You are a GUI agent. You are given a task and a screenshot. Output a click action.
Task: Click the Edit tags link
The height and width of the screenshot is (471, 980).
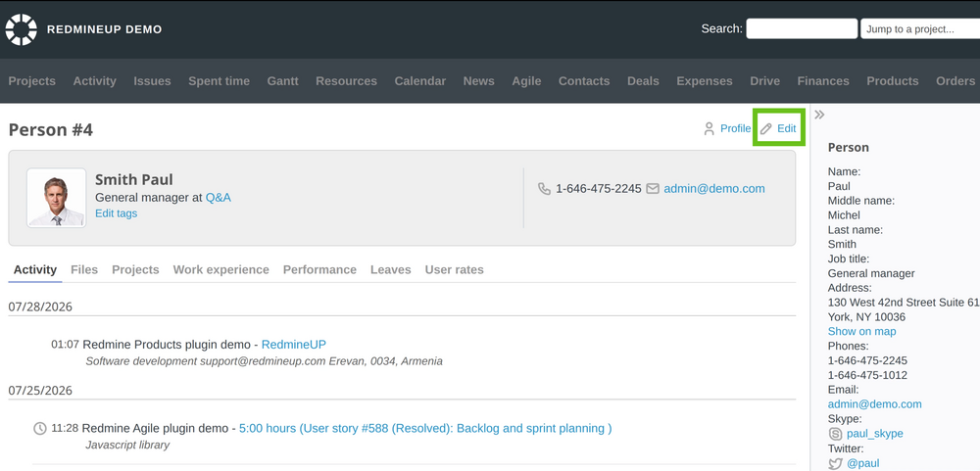(117, 213)
